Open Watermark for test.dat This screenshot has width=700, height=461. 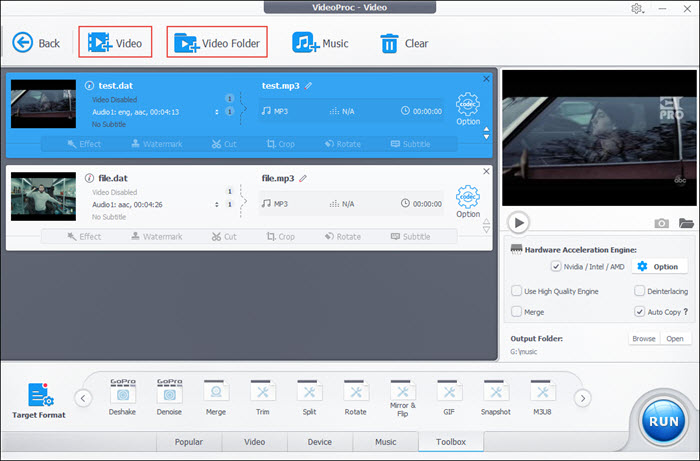point(157,144)
